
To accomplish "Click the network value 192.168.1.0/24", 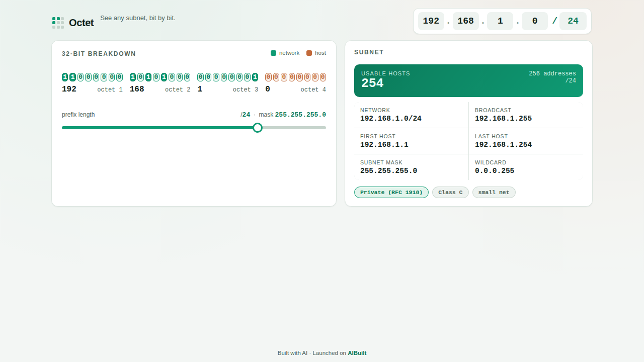I will point(391,119).
